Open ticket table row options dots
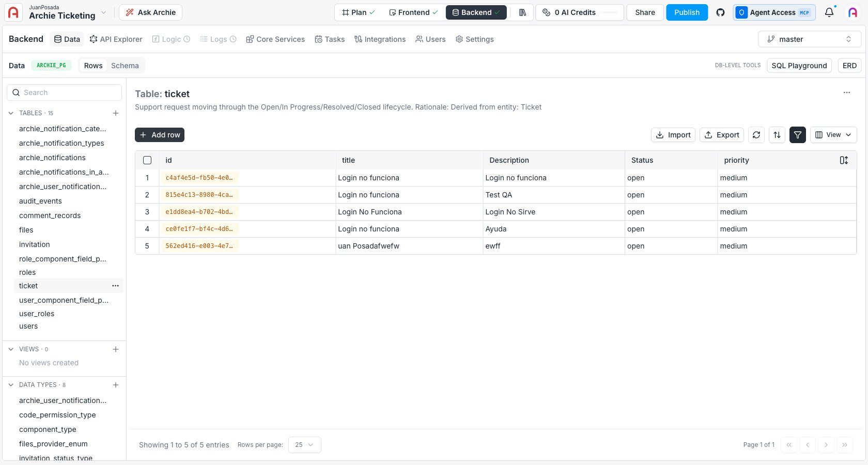868x465 pixels. [115, 286]
